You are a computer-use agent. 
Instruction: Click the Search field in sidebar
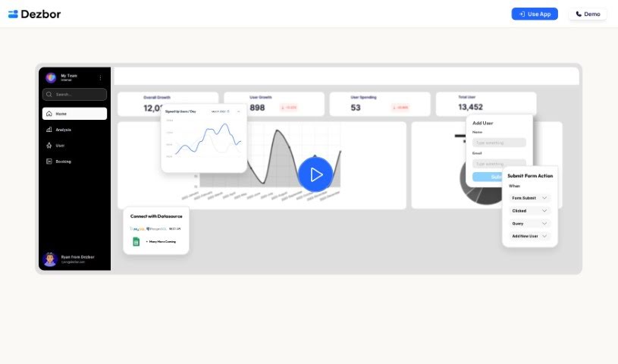point(74,95)
